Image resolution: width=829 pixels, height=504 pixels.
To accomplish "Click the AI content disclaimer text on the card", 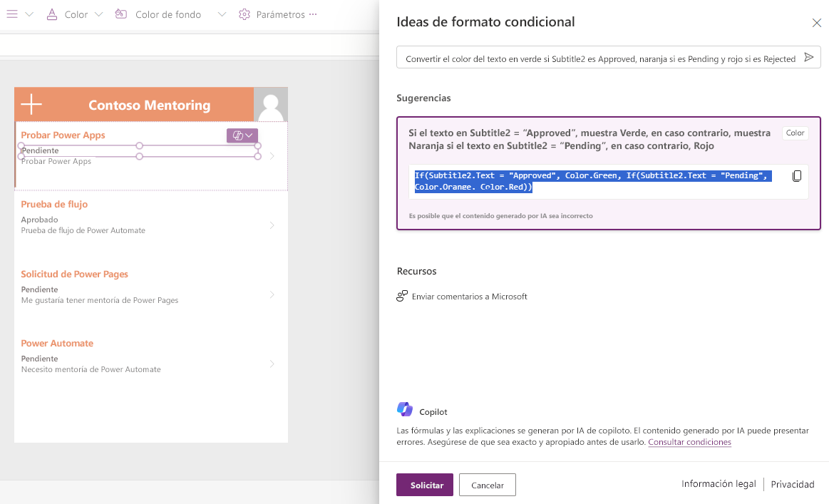I will [x=500, y=216].
